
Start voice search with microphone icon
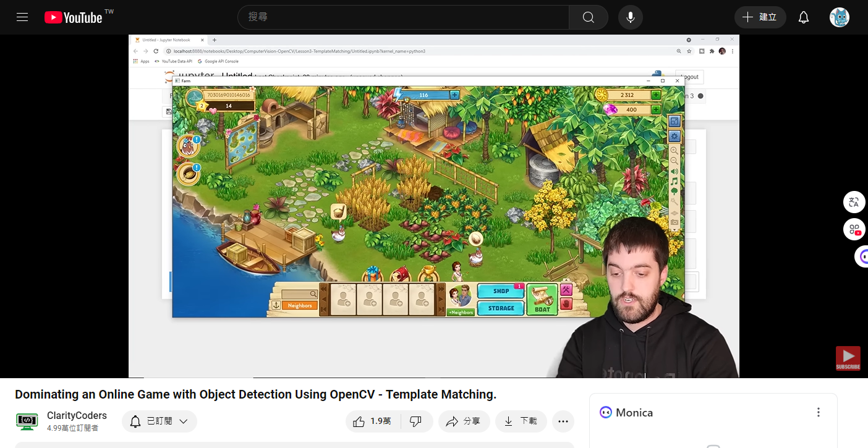[x=631, y=17]
